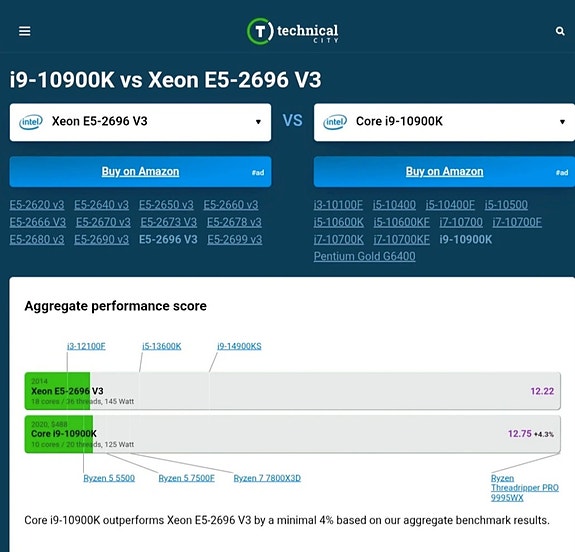Select the 12.75 score value
The height and width of the screenshot is (552, 575).
pyautogui.click(x=520, y=434)
